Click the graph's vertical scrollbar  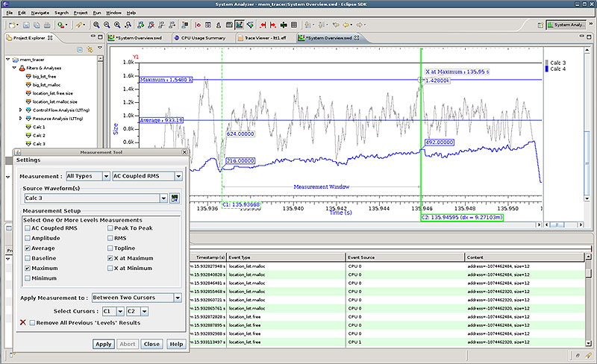click(x=587, y=124)
